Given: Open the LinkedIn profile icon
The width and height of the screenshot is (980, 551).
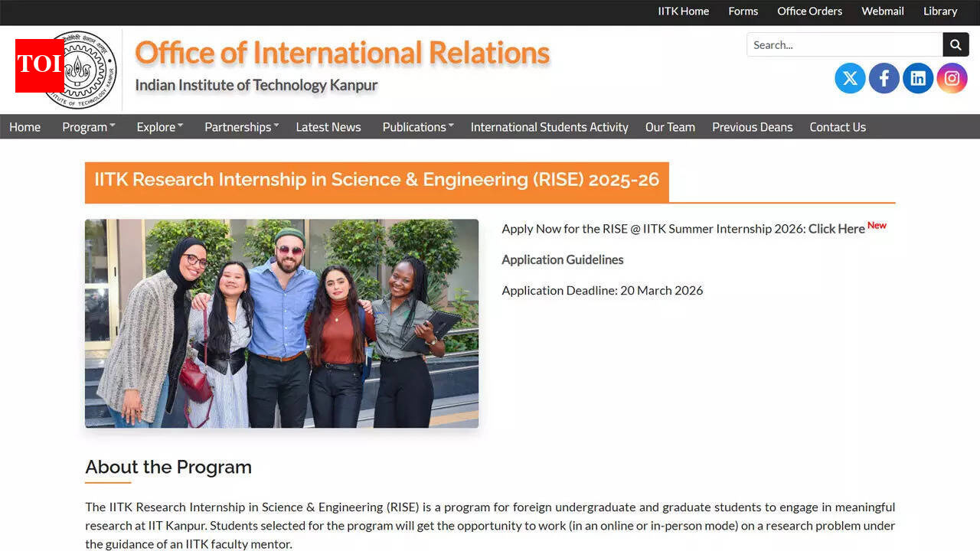Looking at the screenshot, I should pos(917,77).
